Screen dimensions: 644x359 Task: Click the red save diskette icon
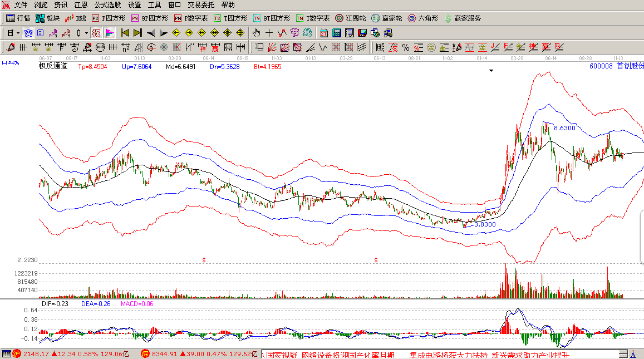coord(362,33)
